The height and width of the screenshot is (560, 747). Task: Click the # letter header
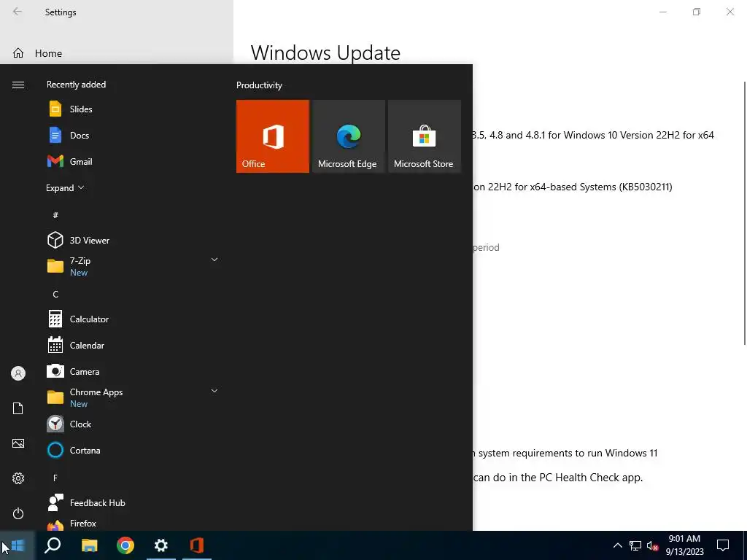pyautogui.click(x=55, y=215)
